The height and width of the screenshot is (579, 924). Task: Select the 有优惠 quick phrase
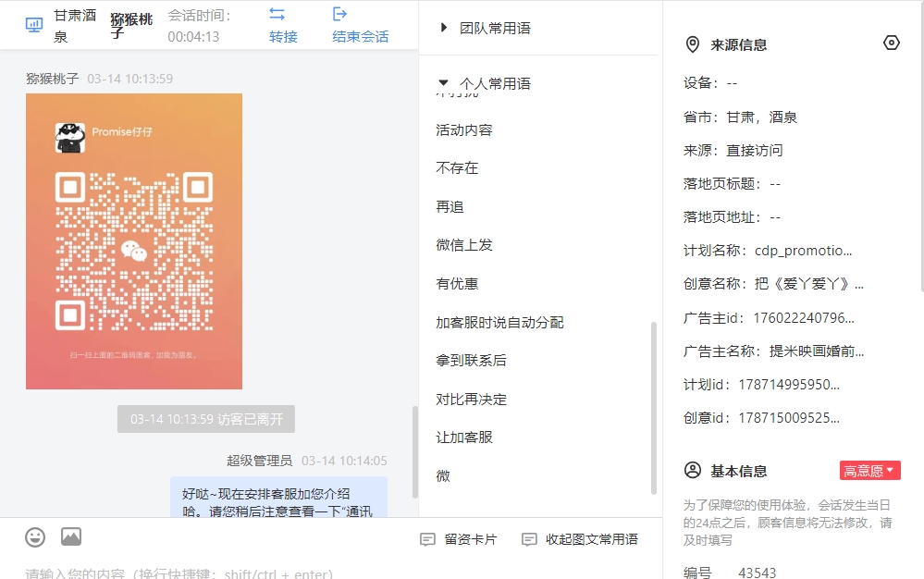(457, 283)
